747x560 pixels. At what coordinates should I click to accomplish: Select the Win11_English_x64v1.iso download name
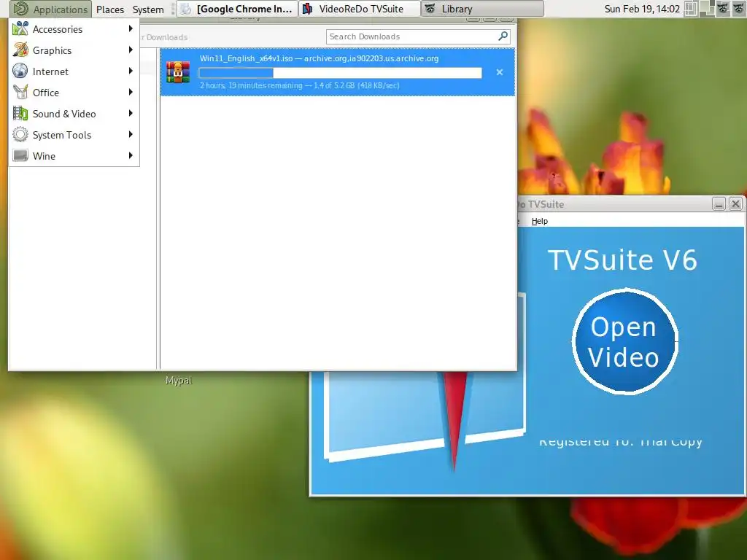click(x=246, y=58)
